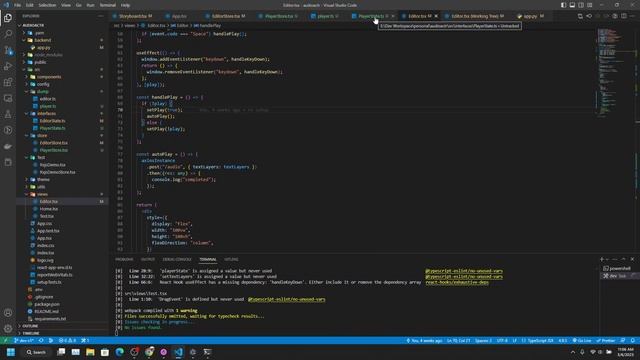This screenshot has height=360, width=640.
Task: Close the Editor.tsx tab
Action: coord(436,16)
